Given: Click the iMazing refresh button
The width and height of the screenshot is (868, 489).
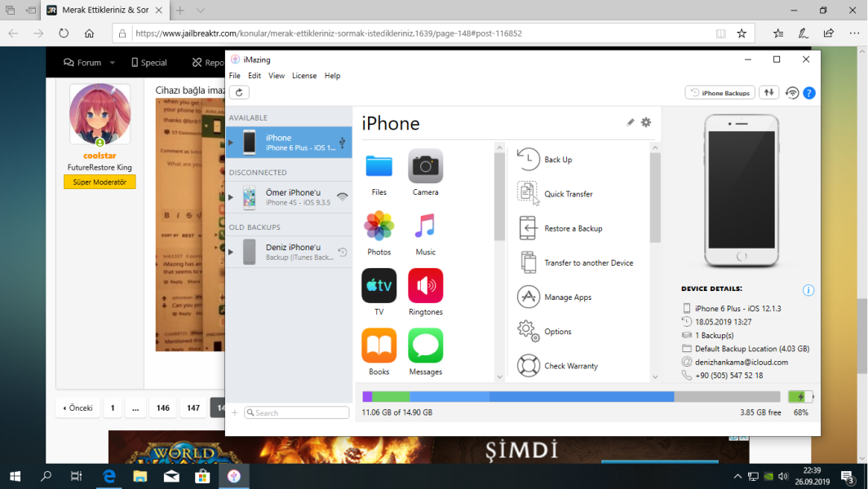Looking at the screenshot, I should click(x=238, y=93).
